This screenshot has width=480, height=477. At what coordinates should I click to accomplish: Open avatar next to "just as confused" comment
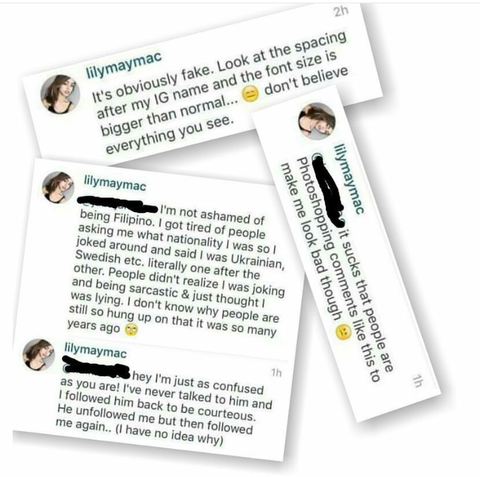[39, 355]
